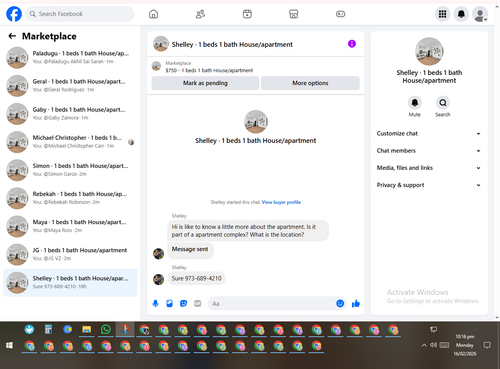Open the Menu grid icon
This screenshot has width=500, height=369.
click(x=442, y=14)
